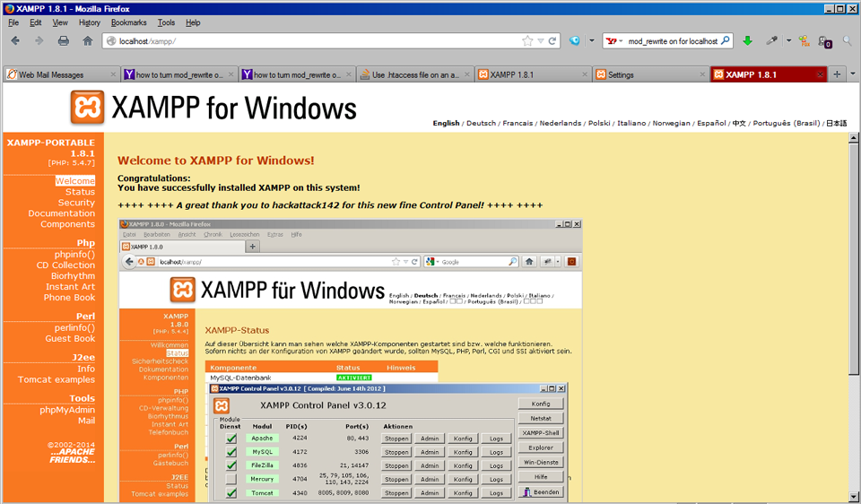Open the Help menu

(x=193, y=22)
